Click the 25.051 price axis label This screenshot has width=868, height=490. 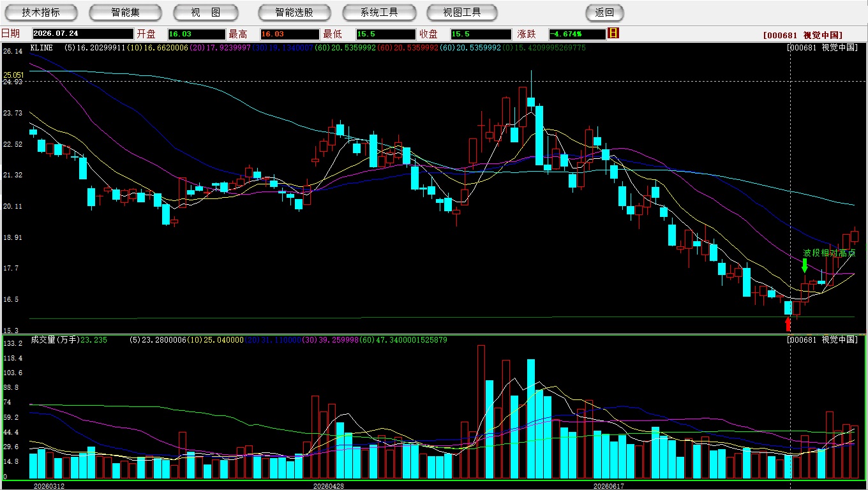pos(13,75)
